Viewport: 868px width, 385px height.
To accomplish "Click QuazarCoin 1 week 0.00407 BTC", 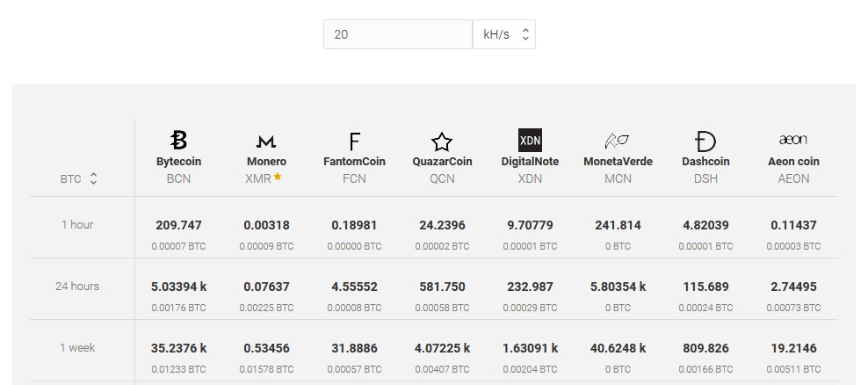I will 442,369.
